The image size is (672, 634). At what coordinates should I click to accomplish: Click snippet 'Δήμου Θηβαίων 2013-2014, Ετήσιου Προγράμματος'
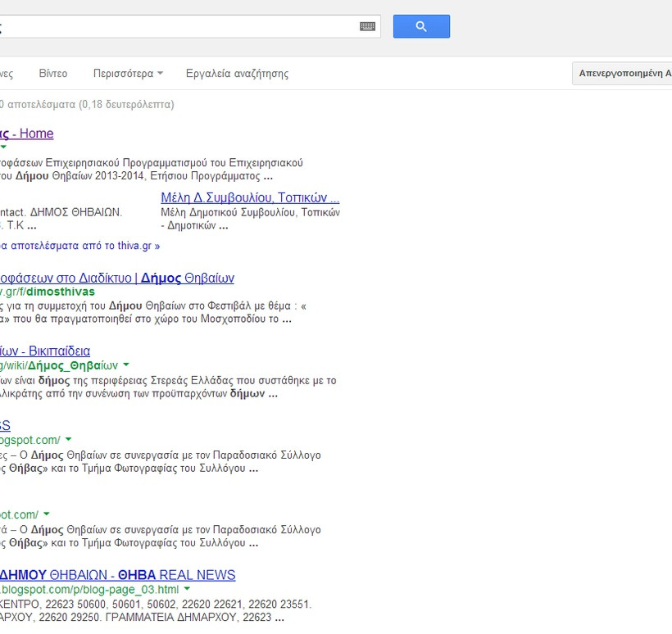point(138,176)
